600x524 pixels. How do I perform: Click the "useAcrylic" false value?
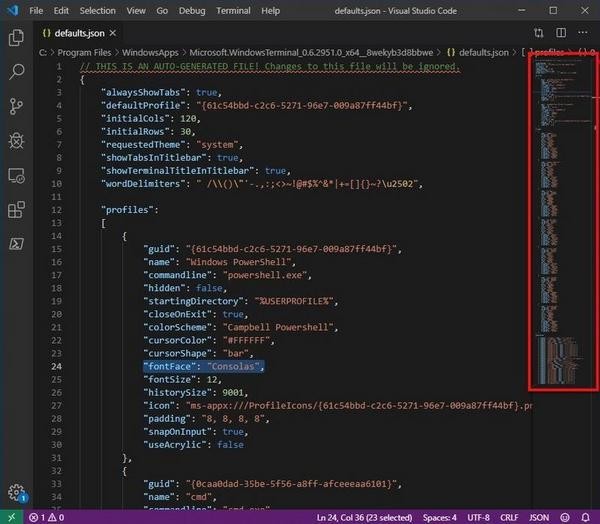230,445
